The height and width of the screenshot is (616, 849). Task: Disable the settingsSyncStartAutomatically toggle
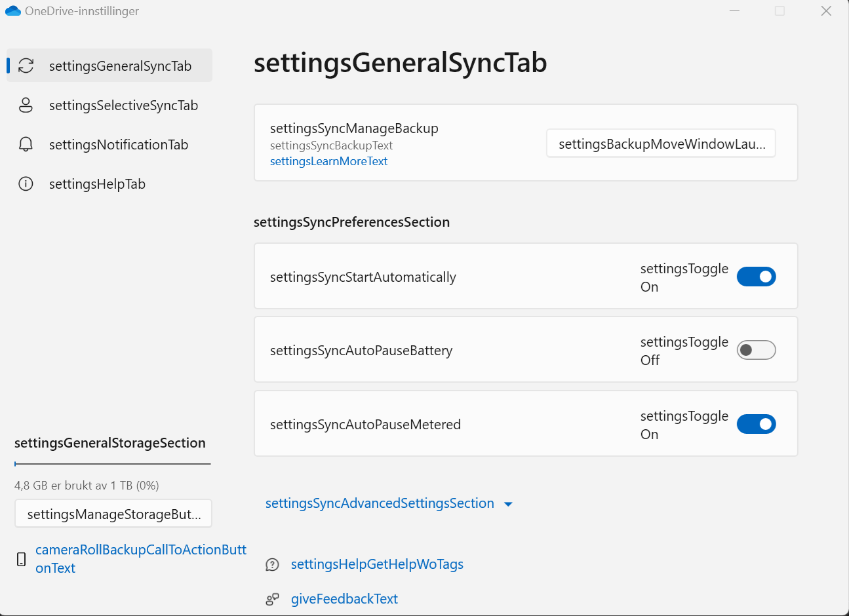click(756, 277)
